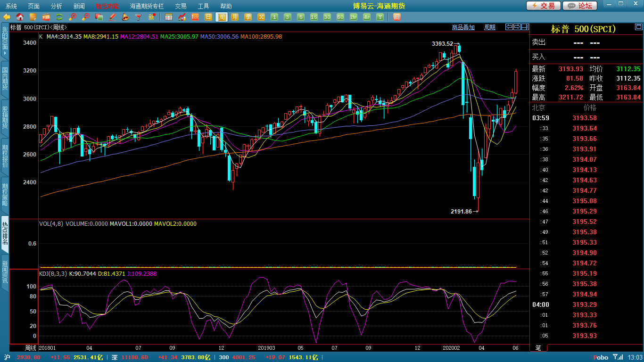Open the funnel condition filter icon

139,17
